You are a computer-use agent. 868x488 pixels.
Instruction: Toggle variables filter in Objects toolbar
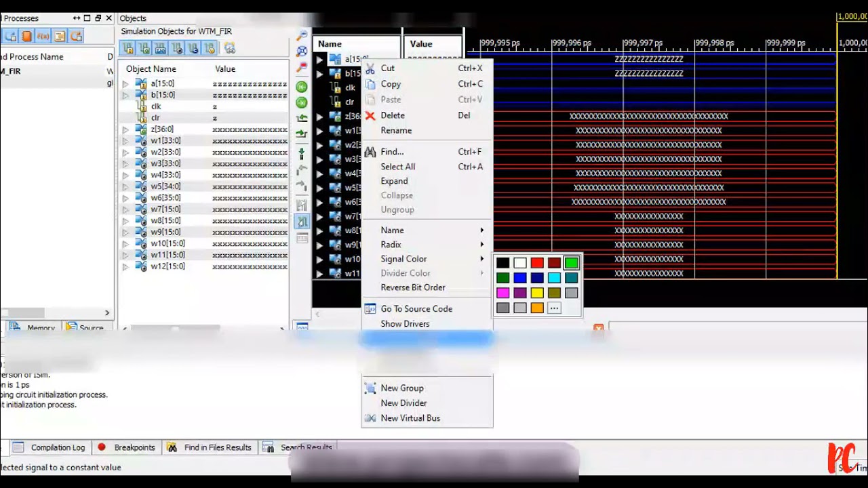point(210,48)
